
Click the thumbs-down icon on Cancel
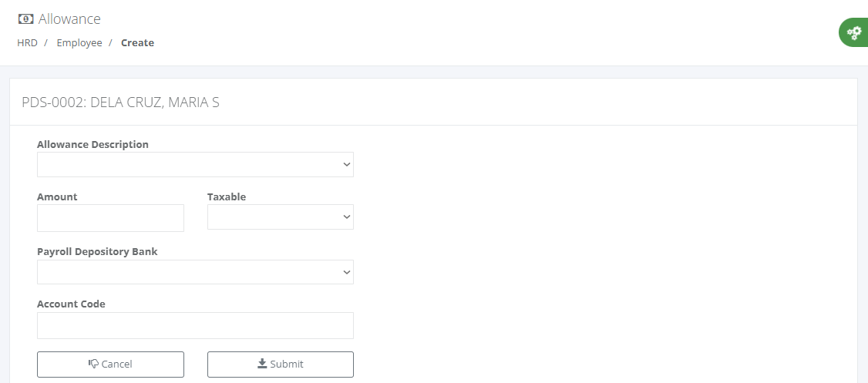pyautogui.click(x=94, y=364)
